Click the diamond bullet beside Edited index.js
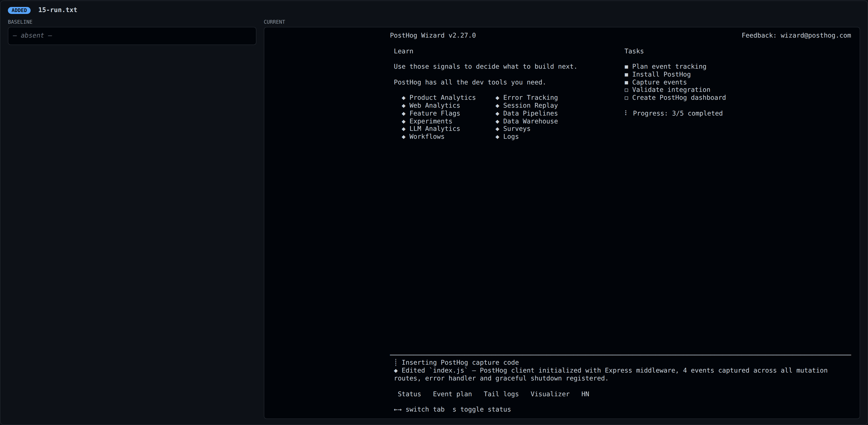868x425 pixels. tap(396, 371)
